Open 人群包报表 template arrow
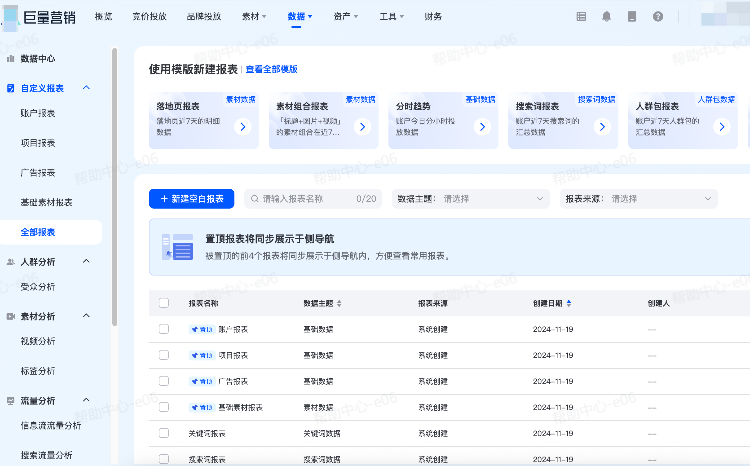 (x=722, y=127)
